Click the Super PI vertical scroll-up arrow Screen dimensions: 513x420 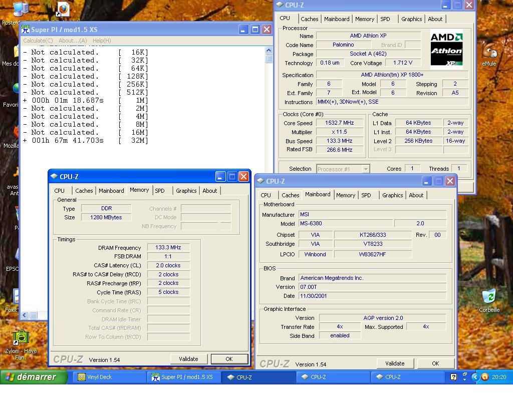269,51
